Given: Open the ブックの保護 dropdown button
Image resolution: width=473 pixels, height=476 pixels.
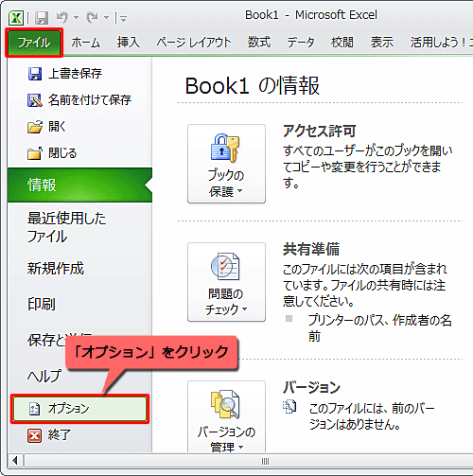Looking at the screenshot, I should tap(226, 164).
